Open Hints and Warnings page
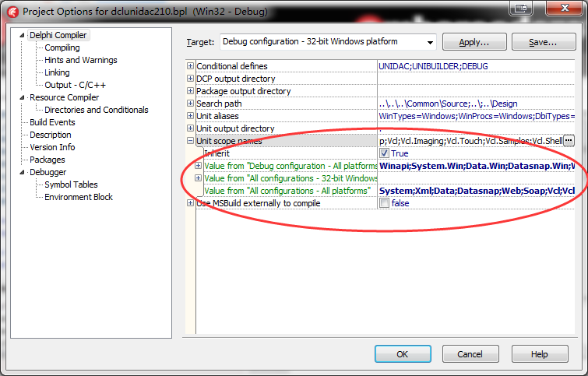The image size is (588, 376). click(x=81, y=60)
